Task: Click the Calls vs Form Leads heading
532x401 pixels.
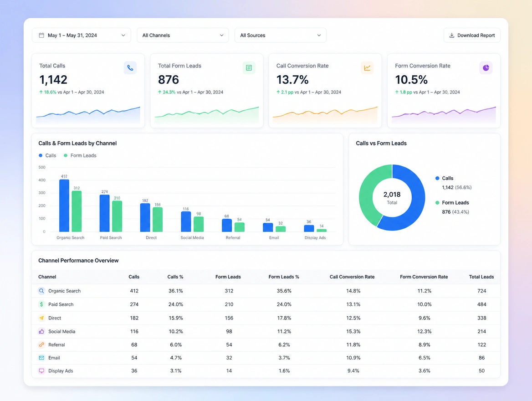Action: tap(381, 143)
